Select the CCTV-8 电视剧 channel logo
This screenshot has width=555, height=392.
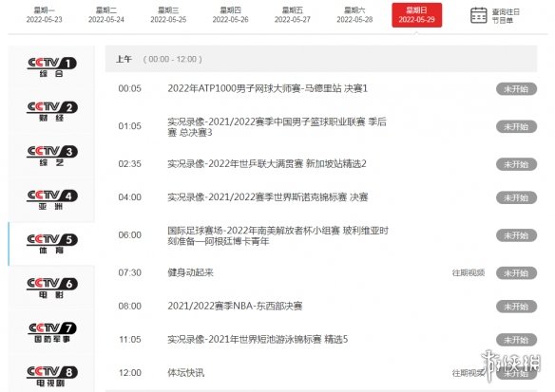(x=52, y=377)
